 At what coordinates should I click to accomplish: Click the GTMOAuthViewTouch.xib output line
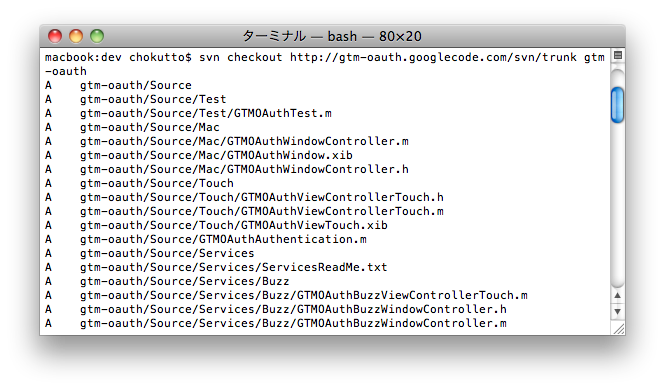pos(216,225)
